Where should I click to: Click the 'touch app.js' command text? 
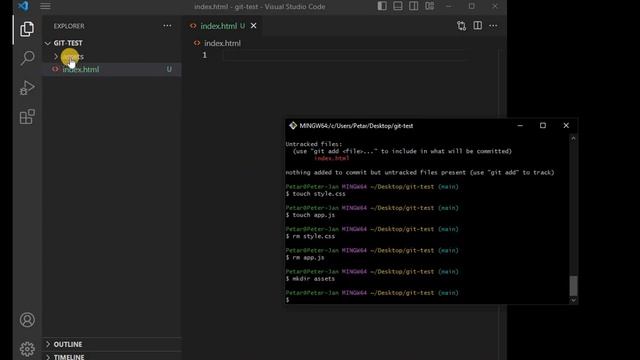coord(313,215)
